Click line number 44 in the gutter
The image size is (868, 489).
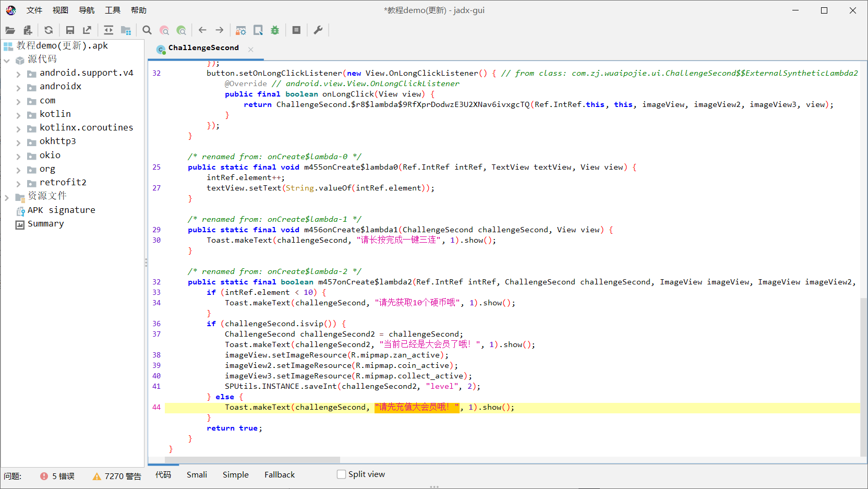pos(156,407)
